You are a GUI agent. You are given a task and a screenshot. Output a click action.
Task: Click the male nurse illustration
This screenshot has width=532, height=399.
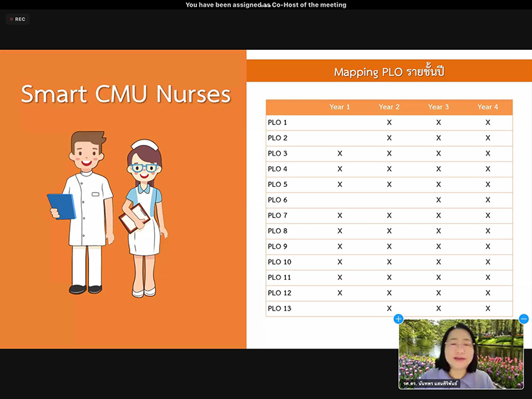[x=81, y=213]
